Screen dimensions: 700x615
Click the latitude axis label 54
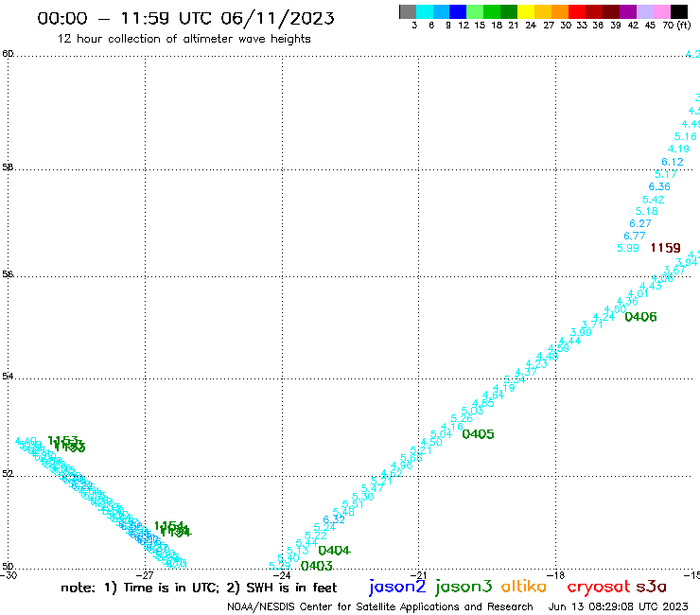point(8,377)
